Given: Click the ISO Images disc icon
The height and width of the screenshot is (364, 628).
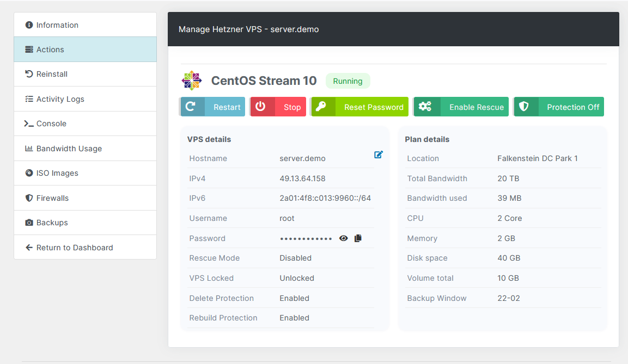Looking at the screenshot, I should tap(29, 173).
